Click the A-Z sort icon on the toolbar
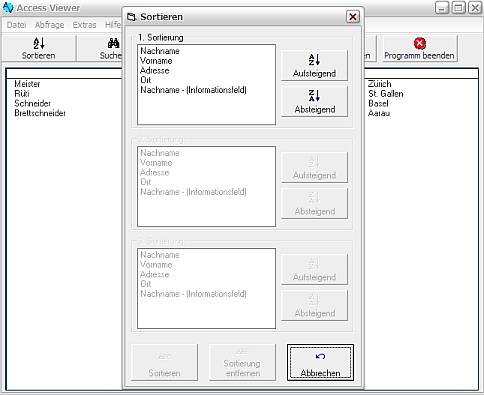Viewport: 484px width, 395px height. 39,43
